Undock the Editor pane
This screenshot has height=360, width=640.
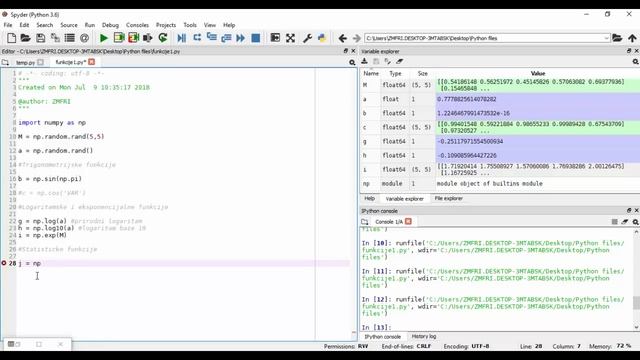[346, 51]
